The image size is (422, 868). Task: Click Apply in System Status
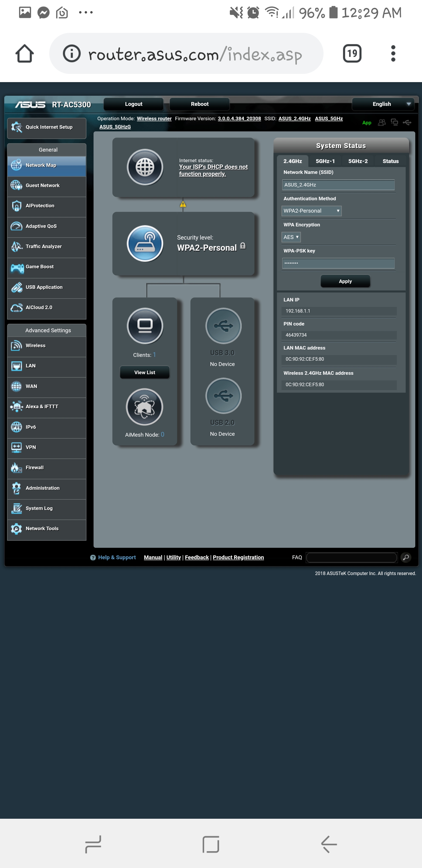[x=345, y=281]
